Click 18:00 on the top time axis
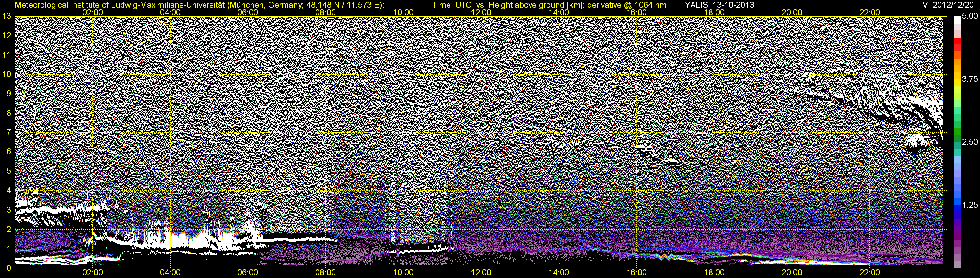Image resolution: width=980 pixels, height=278 pixels. pyautogui.click(x=714, y=12)
